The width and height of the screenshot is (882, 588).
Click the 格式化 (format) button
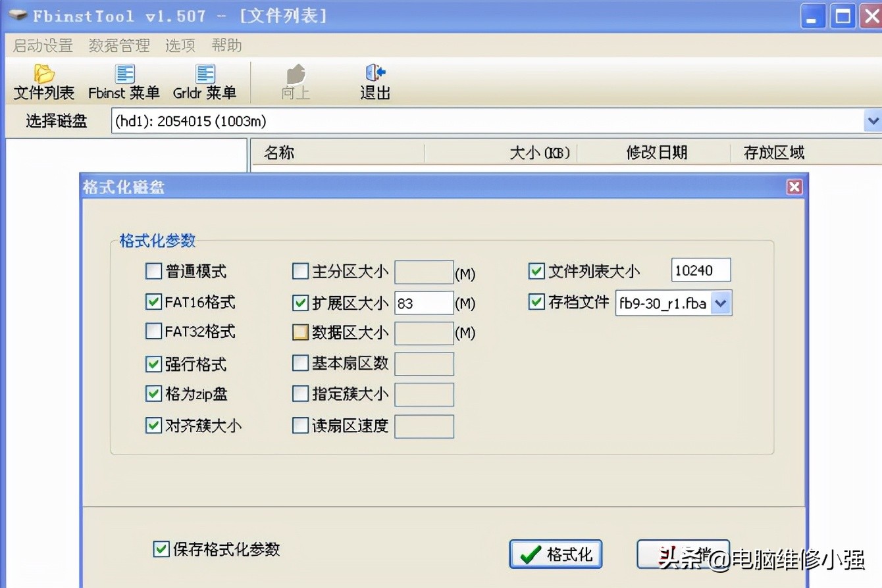(x=555, y=554)
